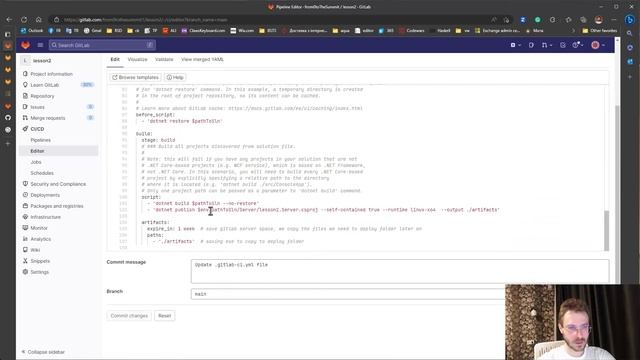Image resolution: width=640 pixels, height=360 pixels.
Task: Open the Wix.com bookmark
Action: 242,31
